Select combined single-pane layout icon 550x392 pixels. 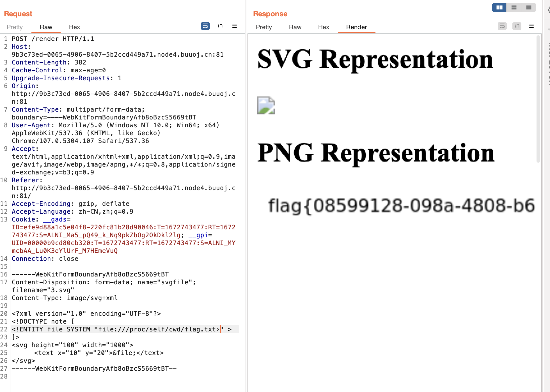(x=529, y=7)
